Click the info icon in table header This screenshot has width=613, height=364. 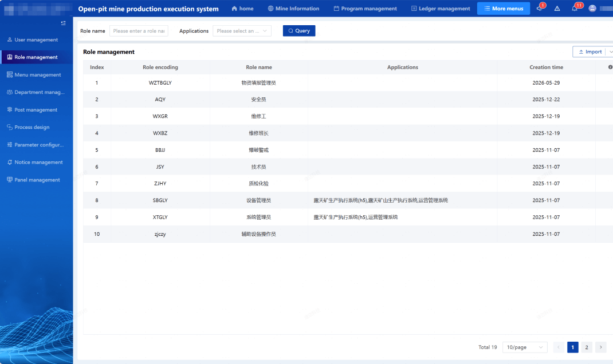610,67
